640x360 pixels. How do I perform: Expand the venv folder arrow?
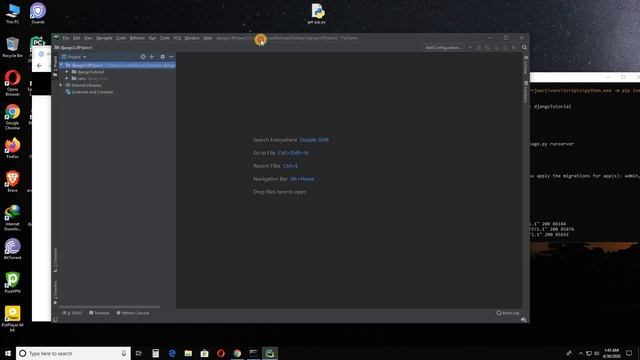point(67,78)
